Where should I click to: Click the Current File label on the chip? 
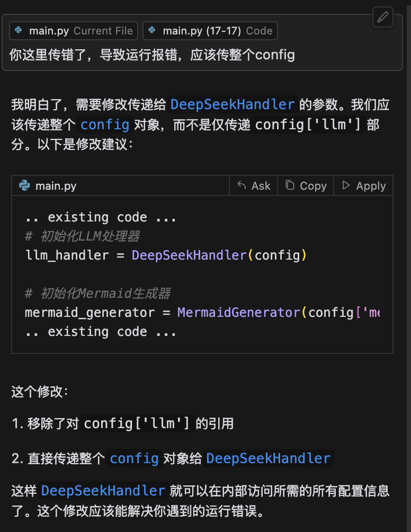click(x=103, y=30)
